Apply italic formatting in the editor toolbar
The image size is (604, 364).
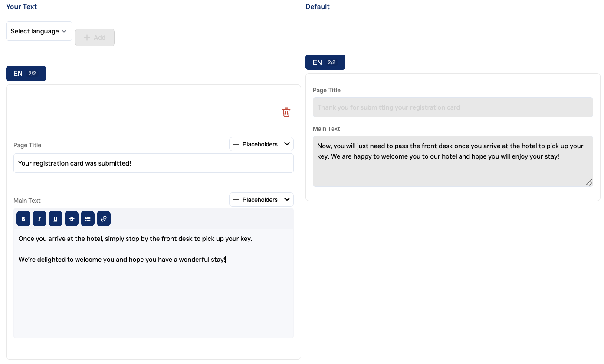(39, 219)
